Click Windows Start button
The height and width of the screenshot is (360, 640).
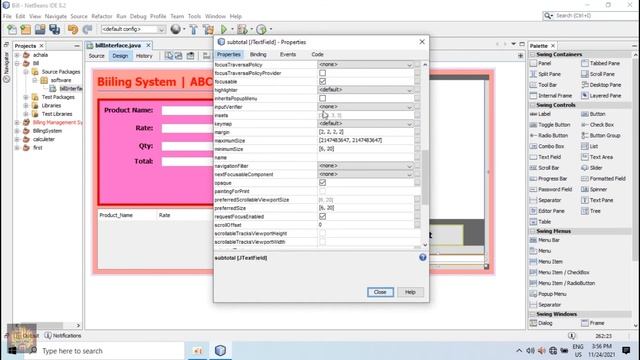click(x=12, y=351)
